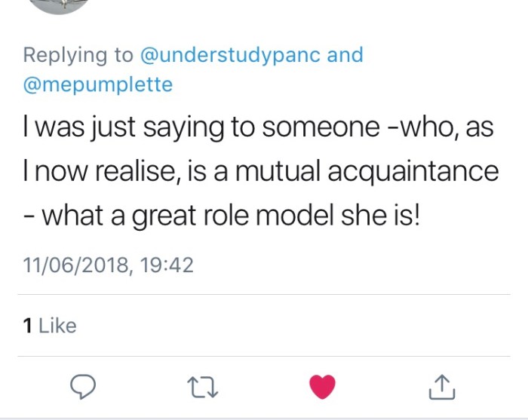This screenshot has height=420, width=528.
Task: Tap the number '1' in like count
Action: coord(27,326)
